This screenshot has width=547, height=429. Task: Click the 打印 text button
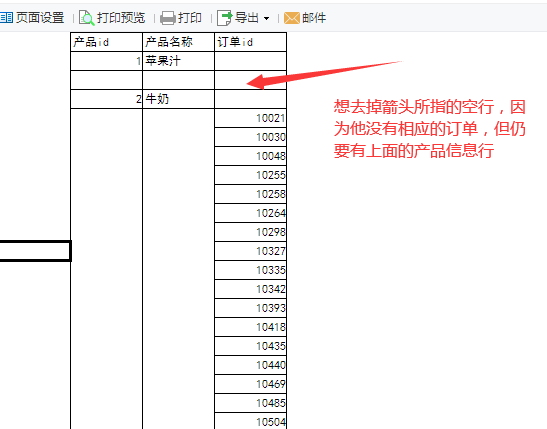point(190,17)
